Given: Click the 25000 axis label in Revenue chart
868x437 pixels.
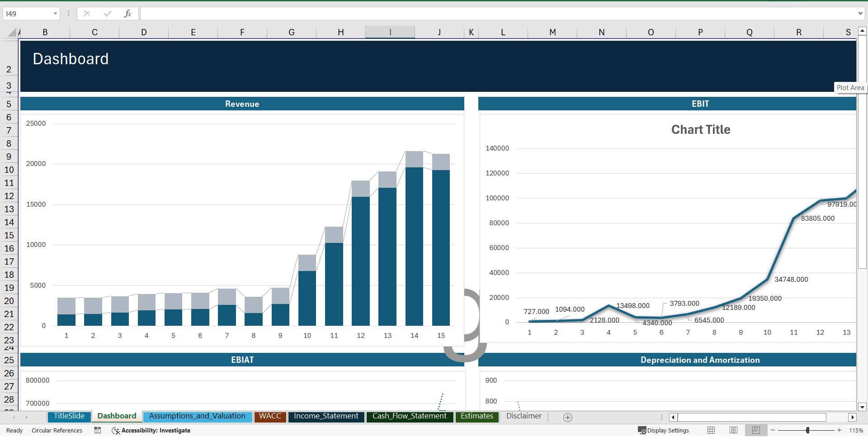Looking at the screenshot, I should pyautogui.click(x=36, y=123).
